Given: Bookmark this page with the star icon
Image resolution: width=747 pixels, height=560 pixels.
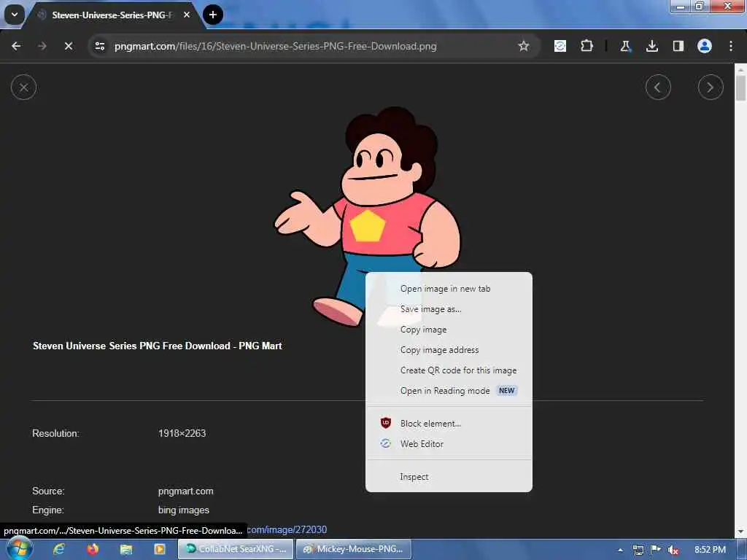Looking at the screenshot, I should click(x=524, y=46).
